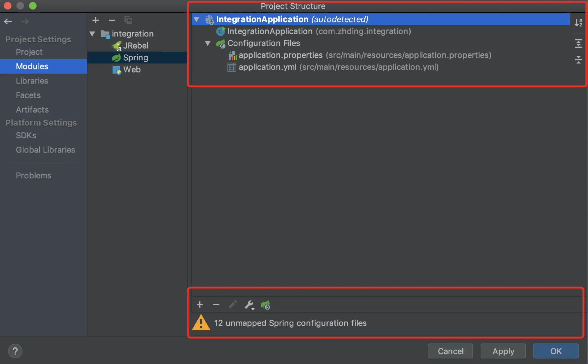
Task: Click the copy module icon
Action: tap(128, 20)
